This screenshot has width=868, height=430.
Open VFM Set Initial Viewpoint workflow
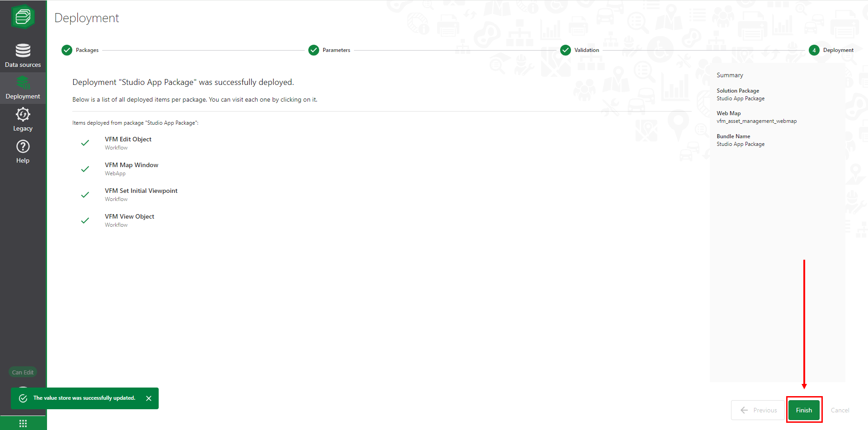pyautogui.click(x=141, y=191)
